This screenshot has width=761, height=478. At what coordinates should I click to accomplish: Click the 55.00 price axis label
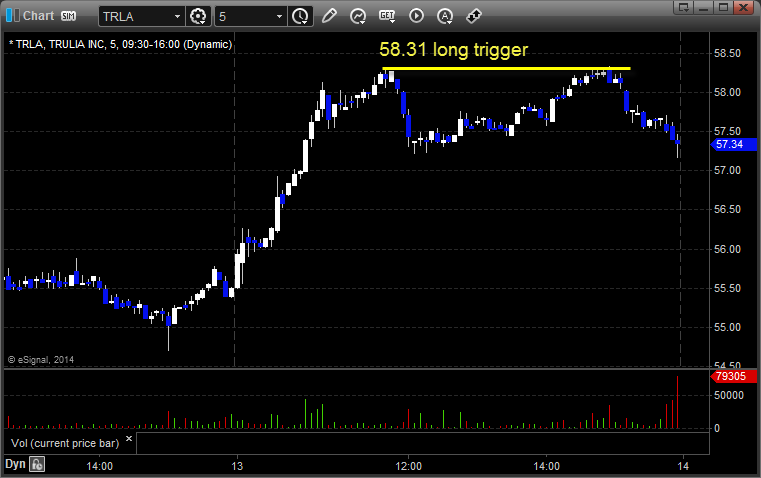(x=728, y=328)
